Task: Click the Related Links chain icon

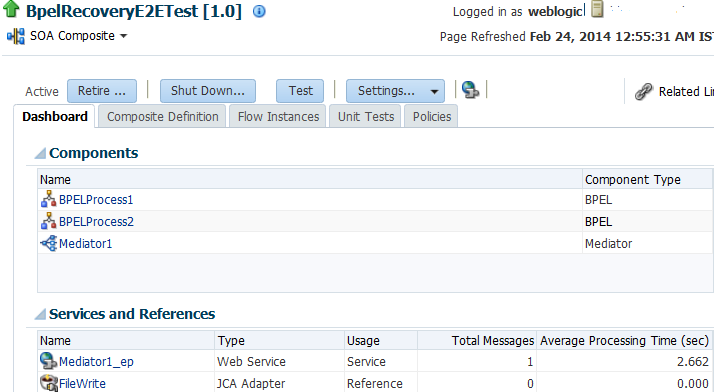Action: pos(644,92)
